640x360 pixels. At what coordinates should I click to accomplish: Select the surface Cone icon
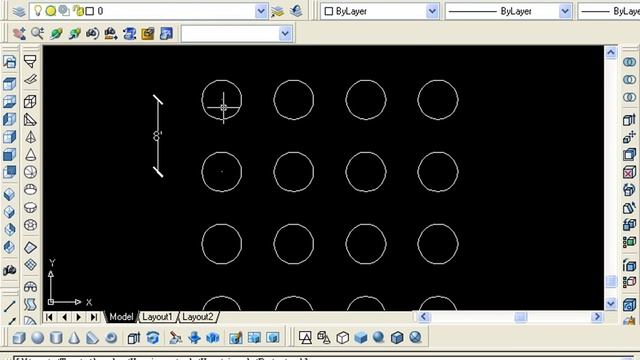[x=30, y=155]
